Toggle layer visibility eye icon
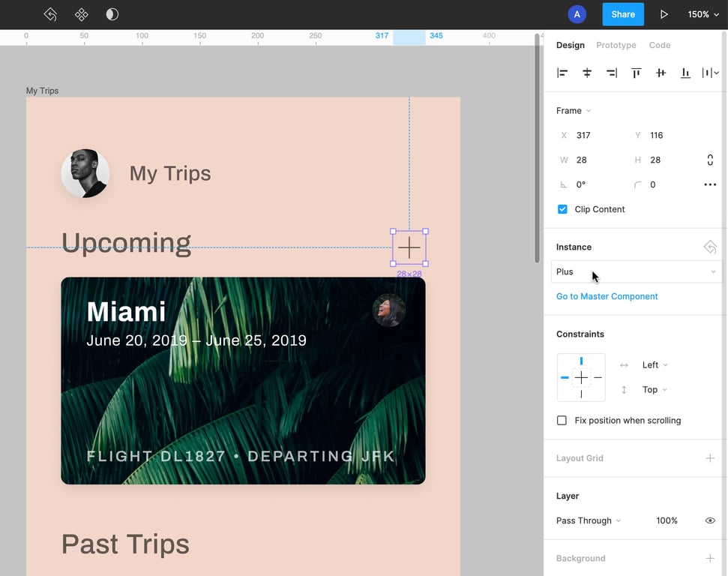The height and width of the screenshot is (576, 728). 709,520
